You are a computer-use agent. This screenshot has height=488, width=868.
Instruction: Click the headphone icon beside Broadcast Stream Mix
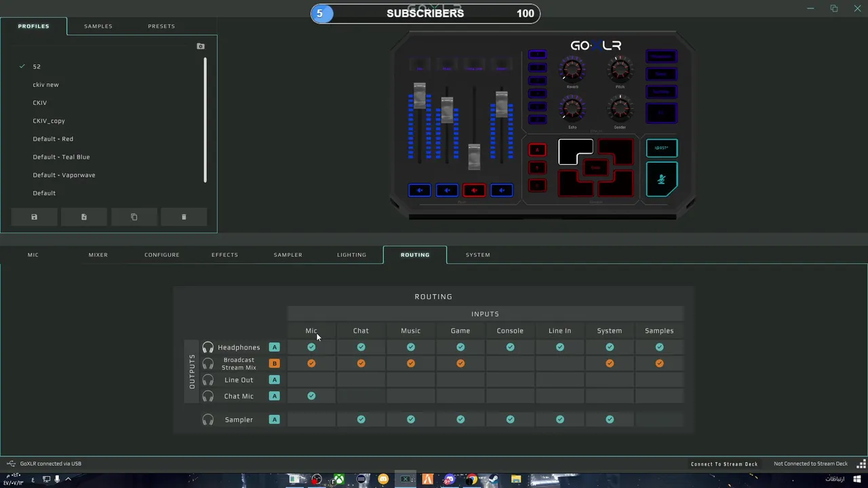coord(208,364)
